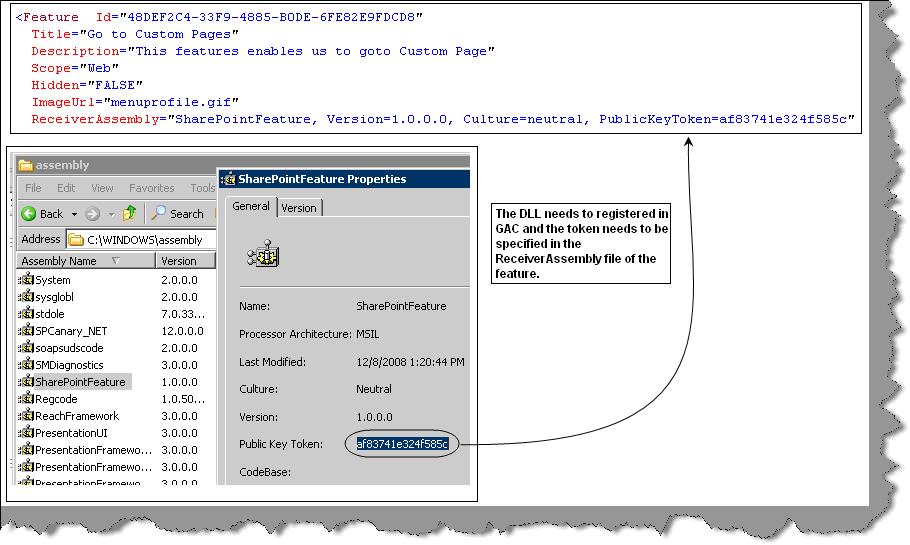Select the SharePointFeature assembly icon in list
This screenshot has width=910, height=545.
[26, 381]
